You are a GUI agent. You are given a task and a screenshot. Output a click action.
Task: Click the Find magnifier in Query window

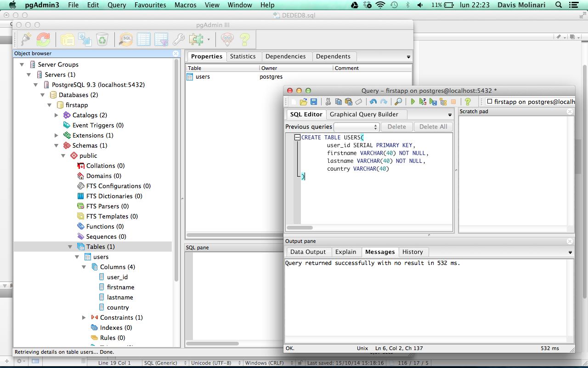[398, 102]
